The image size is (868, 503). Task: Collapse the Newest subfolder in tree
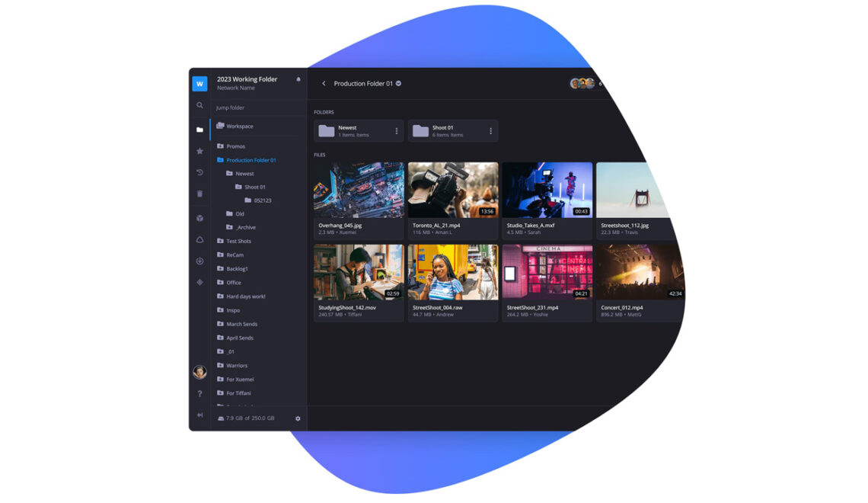(229, 174)
